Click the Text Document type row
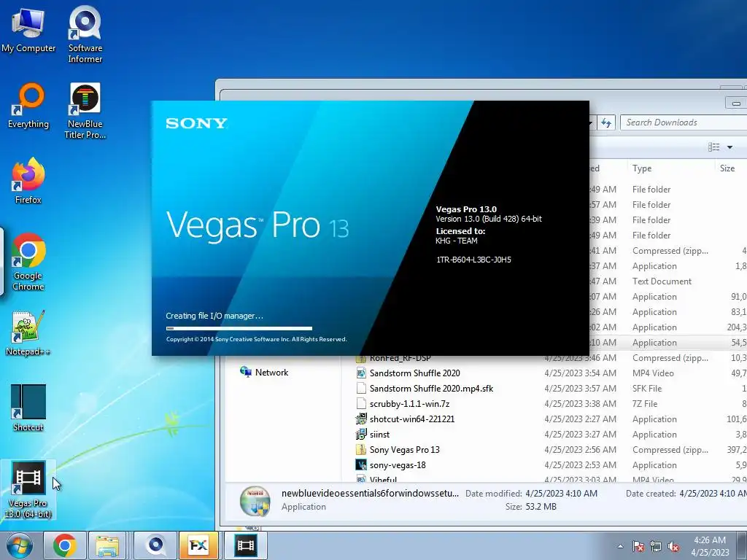747x560 pixels. point(662,281)
